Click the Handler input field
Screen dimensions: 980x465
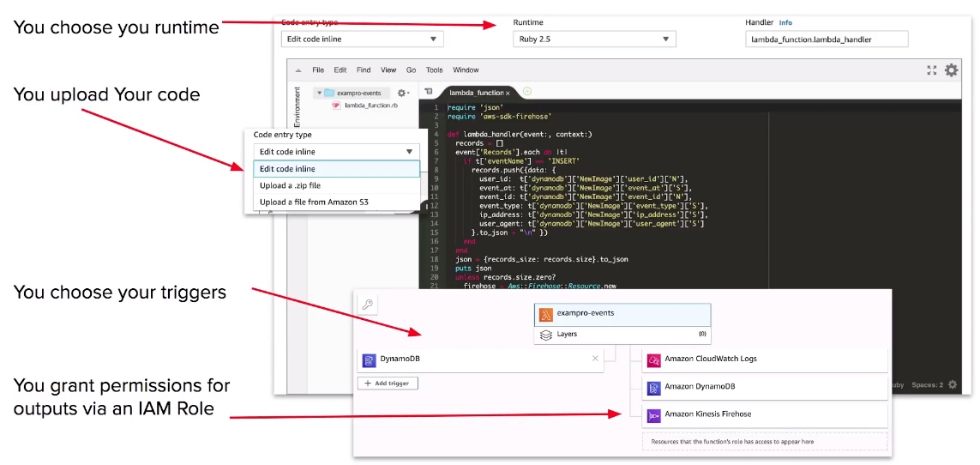[x=827, y=39]
